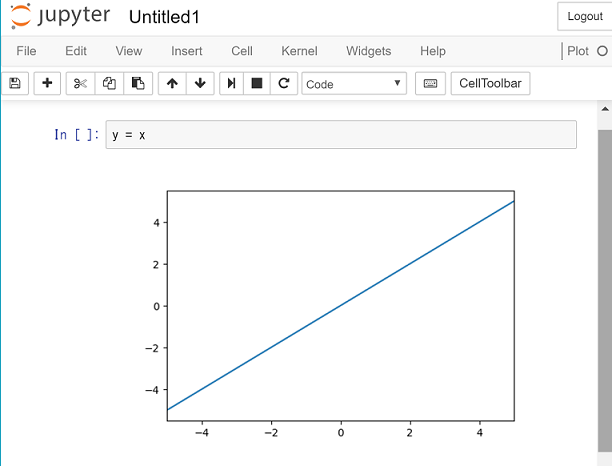Open the View menu
Screen dimensions: 612x466
coord(129,51)
